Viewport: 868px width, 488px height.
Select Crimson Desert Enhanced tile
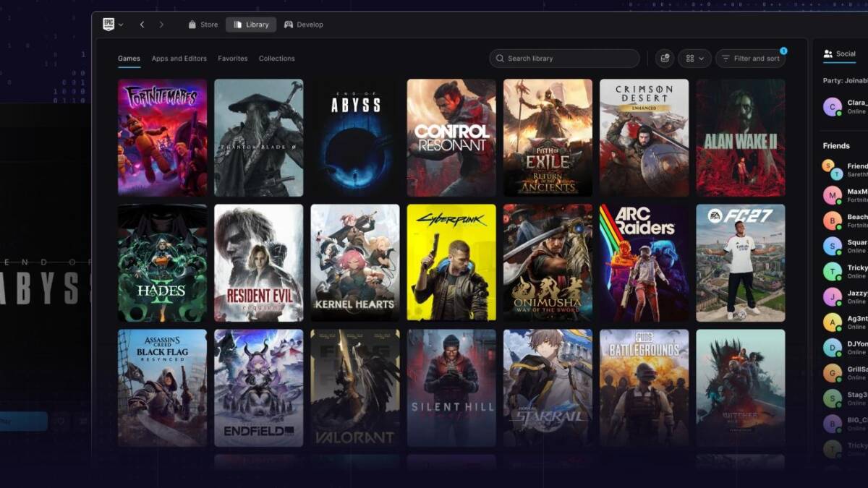[644, 137]
